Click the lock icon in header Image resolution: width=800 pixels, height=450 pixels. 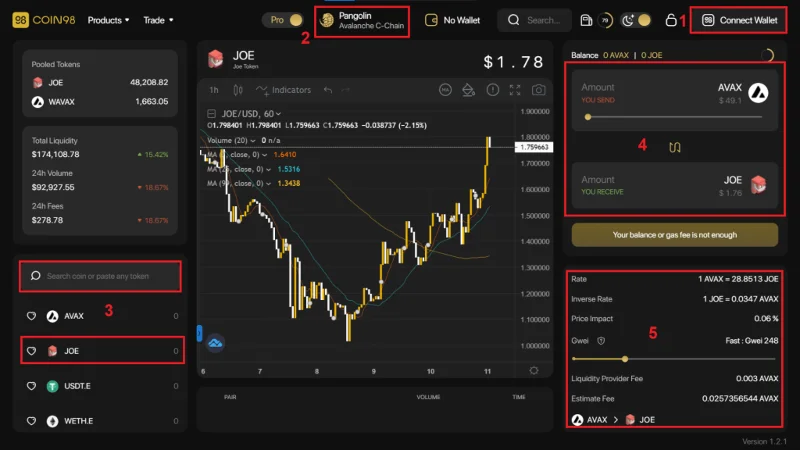[x=671, y=20]
